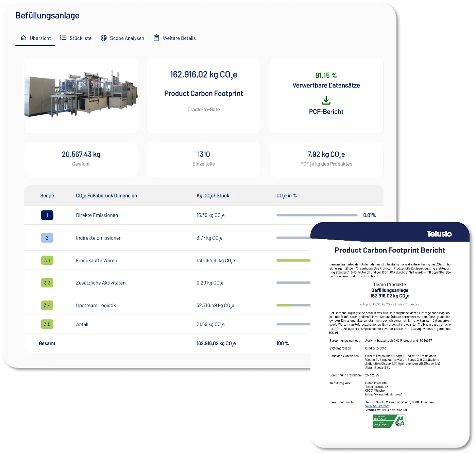This screenshot has width=476, height=454.
Task: Open the Scope Analysen tab
Action: 122,38
